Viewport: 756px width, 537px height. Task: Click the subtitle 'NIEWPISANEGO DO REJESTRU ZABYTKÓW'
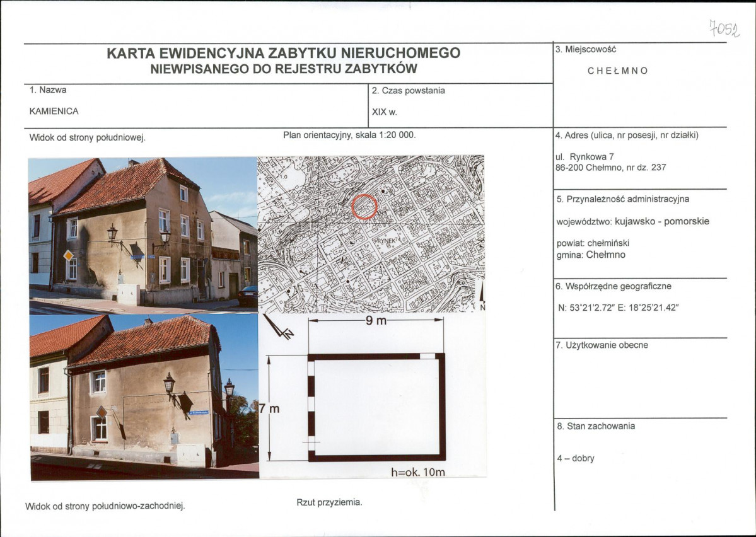[284, 69]
